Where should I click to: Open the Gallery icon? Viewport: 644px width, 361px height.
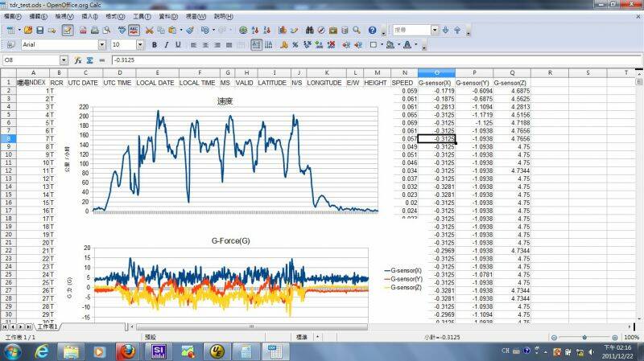tap(333, 31)
